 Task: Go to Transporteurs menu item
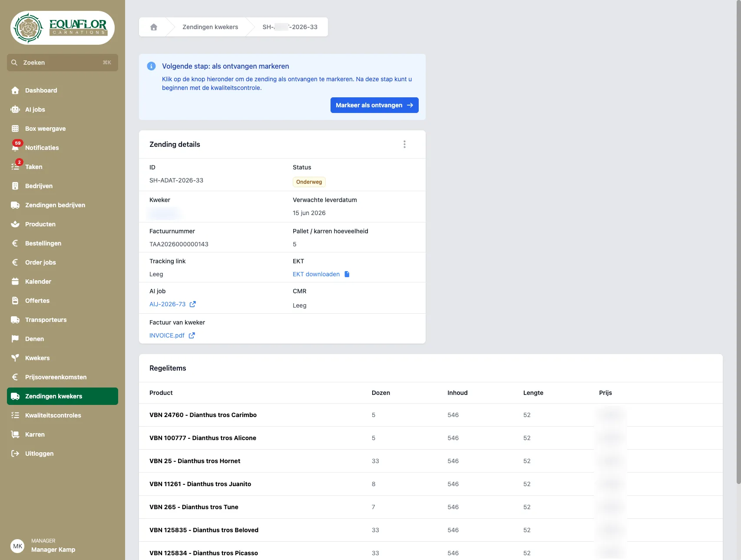coord(63,320)
